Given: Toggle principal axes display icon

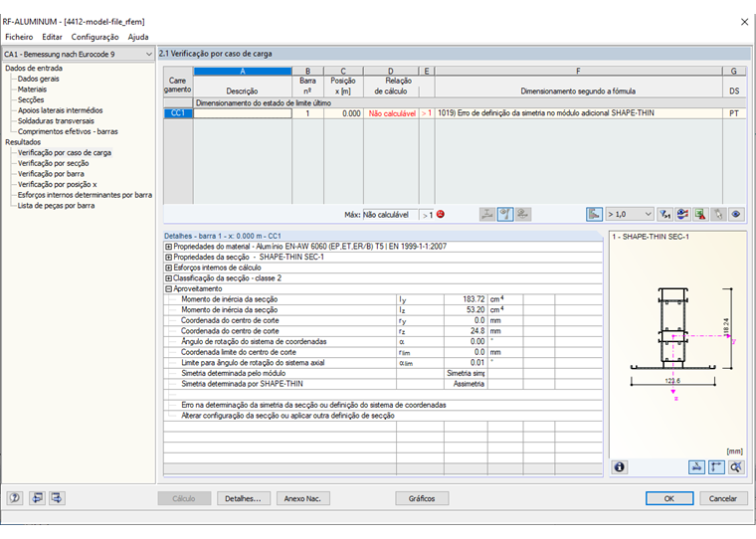Looking at the screenshot, I should coord(716,466).
